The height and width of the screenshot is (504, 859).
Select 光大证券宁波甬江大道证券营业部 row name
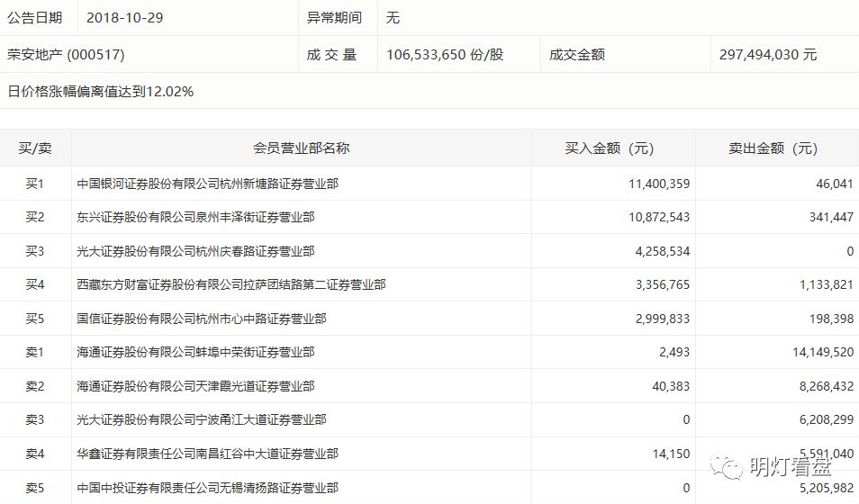pyautogui.click(x=202, y=419)
